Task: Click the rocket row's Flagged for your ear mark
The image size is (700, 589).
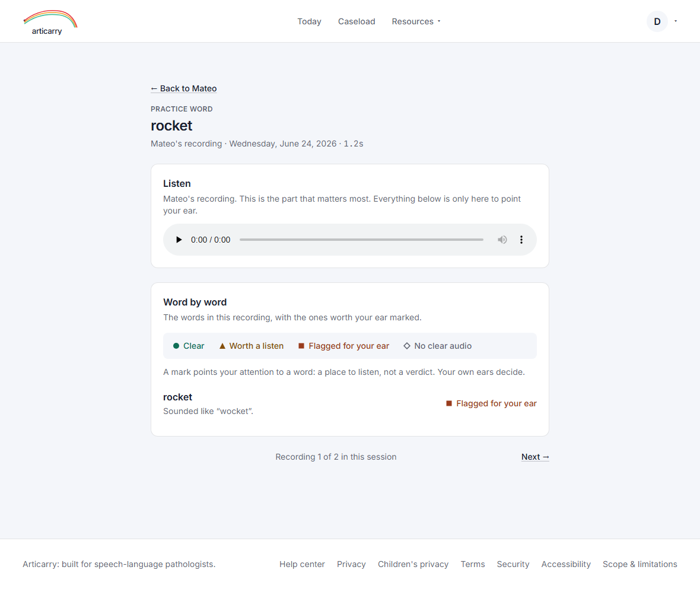Action: (x=491, y=403)
